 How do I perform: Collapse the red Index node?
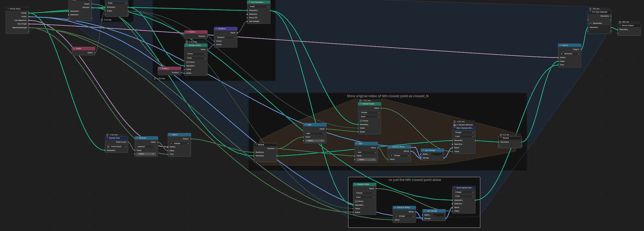pyautogui.click(x=74, y=48)
